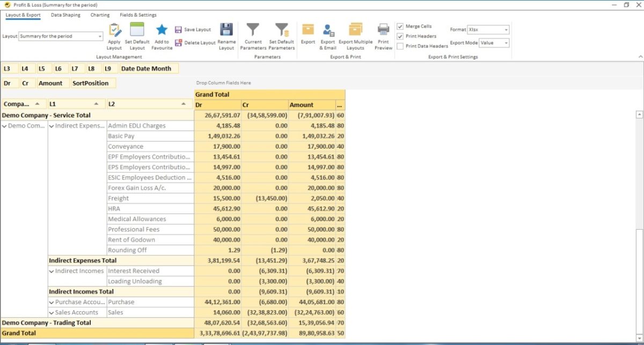This screenshot has height=345, width=644.
Task: Enable Print Data Headers checkbox
Action: tap(400, 46)
